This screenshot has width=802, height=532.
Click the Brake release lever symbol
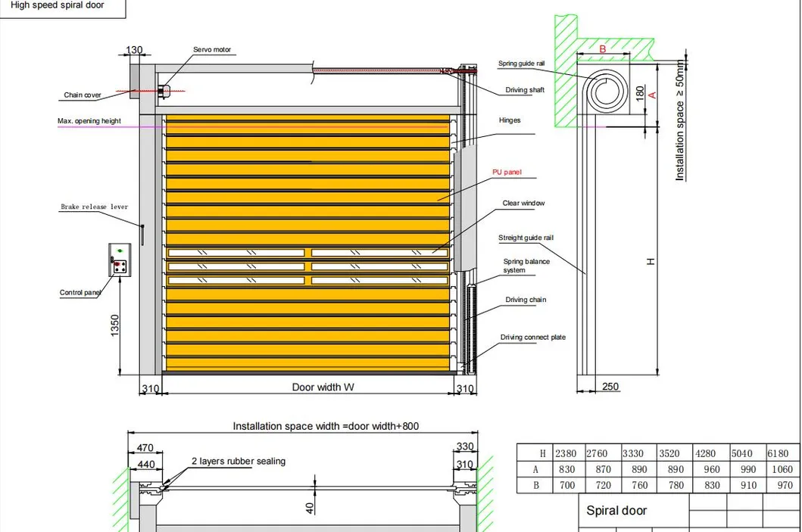[143, 233]
